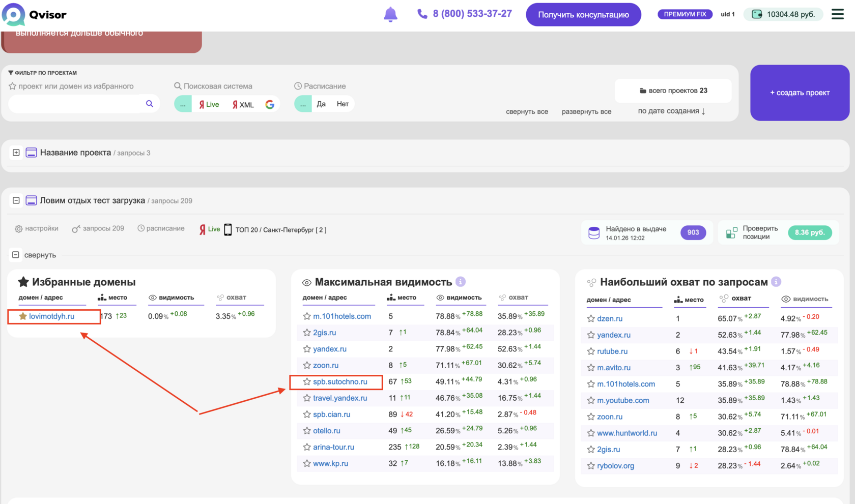Open project настройки gear

(37, 229)
